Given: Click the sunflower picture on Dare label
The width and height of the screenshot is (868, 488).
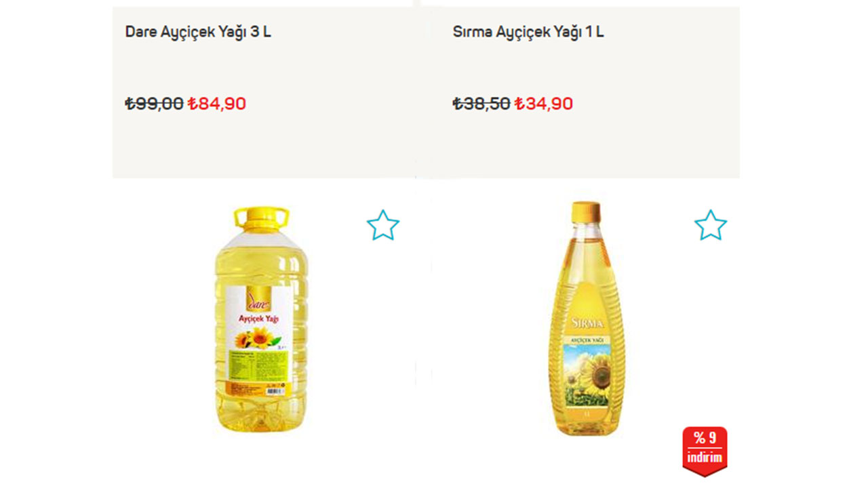Looking at the screenshot, I should (254, 337).
